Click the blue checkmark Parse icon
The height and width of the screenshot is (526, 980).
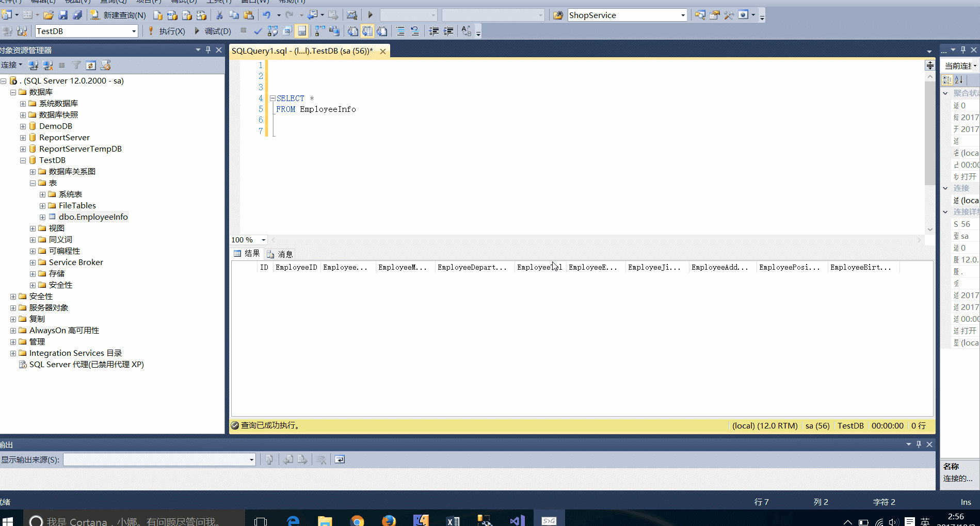[x=258, y=31]
